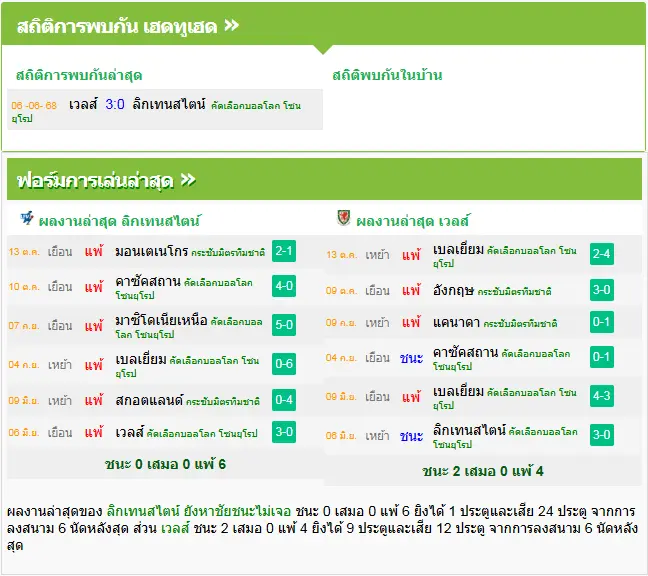
Task: Click the แพ้ result in the อังกฤษ row
Action: (x=411, y=290)
